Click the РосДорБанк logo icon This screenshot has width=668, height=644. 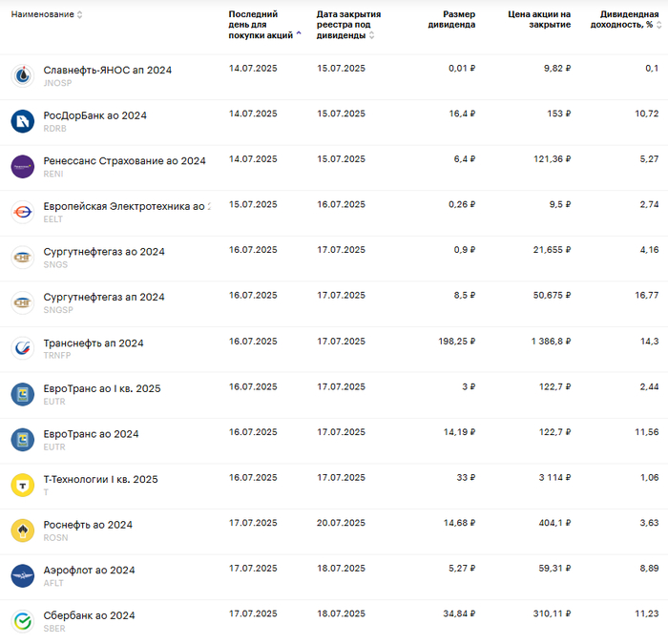(22, 121)
